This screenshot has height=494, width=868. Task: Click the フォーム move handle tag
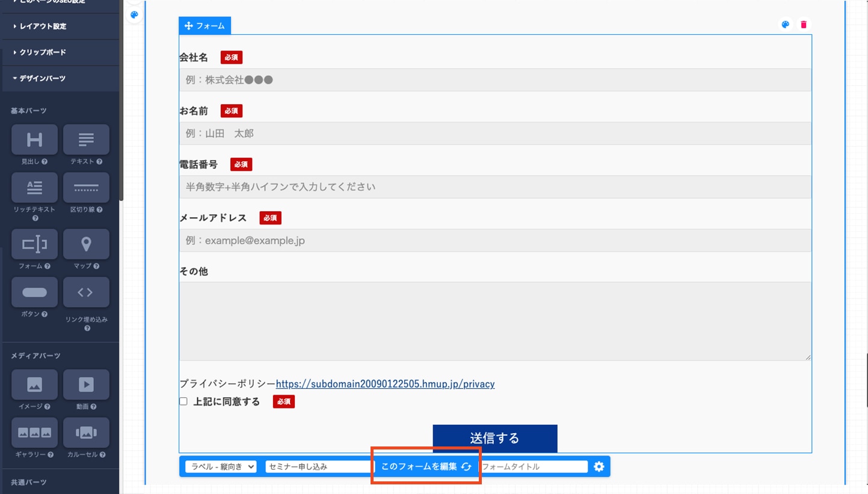pos(205,26)
